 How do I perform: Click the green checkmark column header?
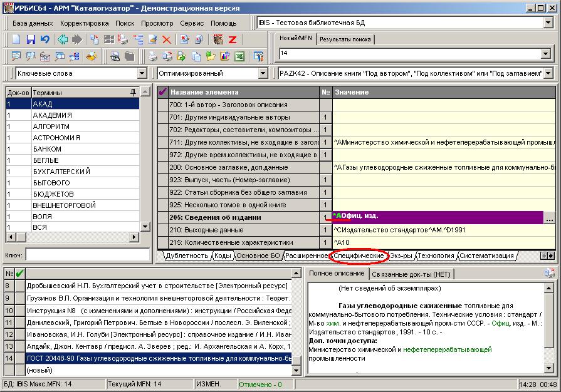20,274
